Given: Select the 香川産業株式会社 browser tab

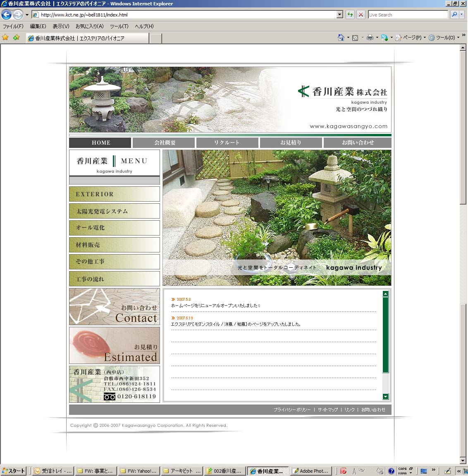Looking at the screenshot, I should pyautogui.click(x=88, y=38).
